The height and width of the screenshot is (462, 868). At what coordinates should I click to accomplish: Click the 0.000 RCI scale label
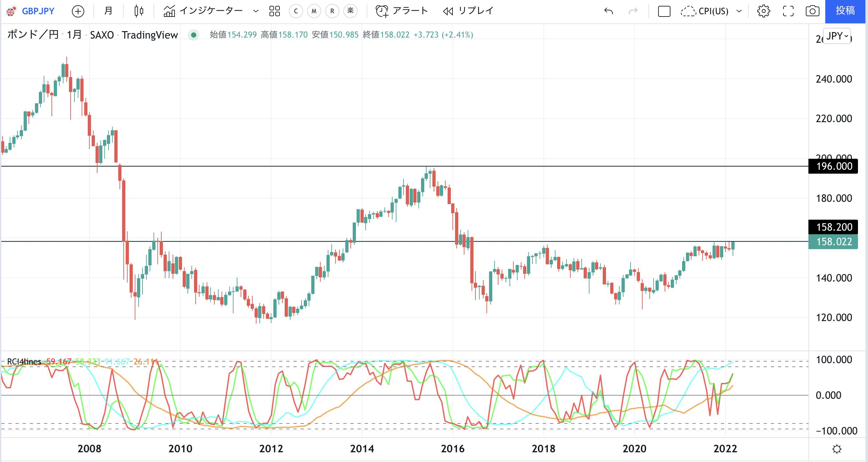click(x=828, y=395)
